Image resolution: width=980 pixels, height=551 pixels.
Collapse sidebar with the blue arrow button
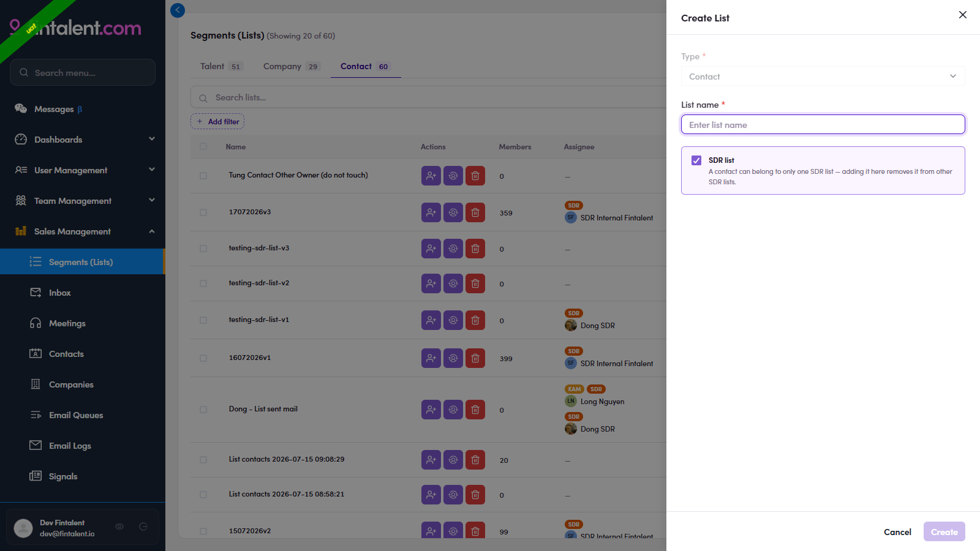[178, 10]
